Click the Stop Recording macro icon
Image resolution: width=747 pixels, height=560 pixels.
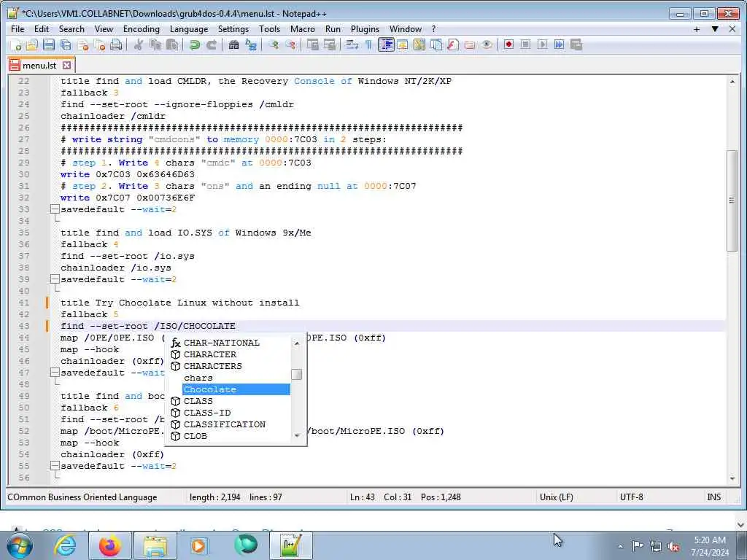click(x=525, y=44)
